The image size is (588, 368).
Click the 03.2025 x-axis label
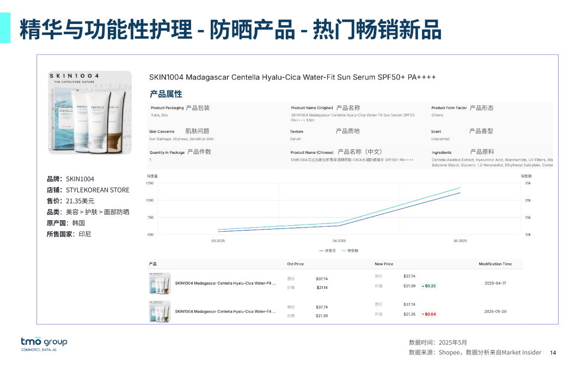218,241
